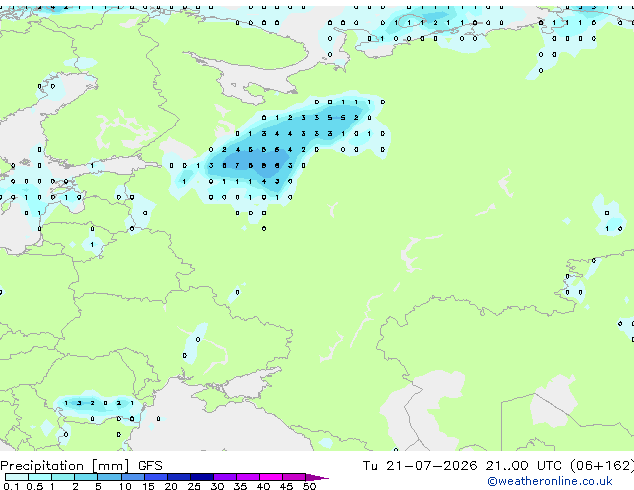This screenshot has height=490, width=634.
Task: Click the legend tick label "10"
Action: click(125, 486)
